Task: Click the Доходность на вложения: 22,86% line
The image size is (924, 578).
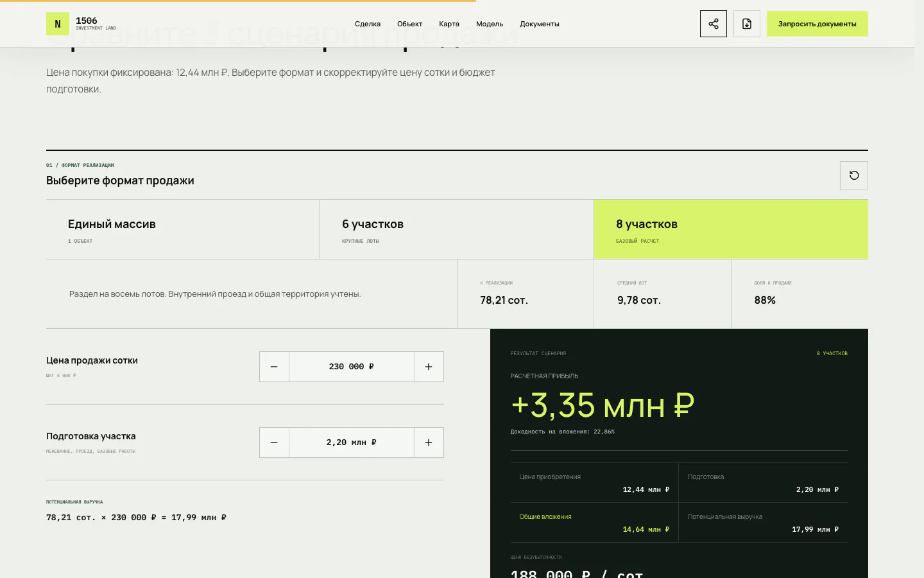Action: click(563, 432)
